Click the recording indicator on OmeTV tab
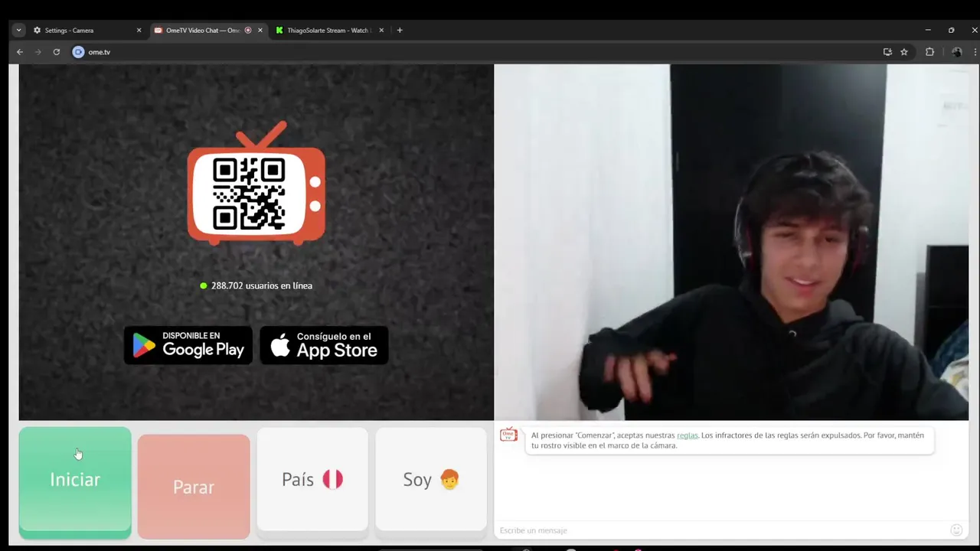The image size is (980, 551). [248, 30]
